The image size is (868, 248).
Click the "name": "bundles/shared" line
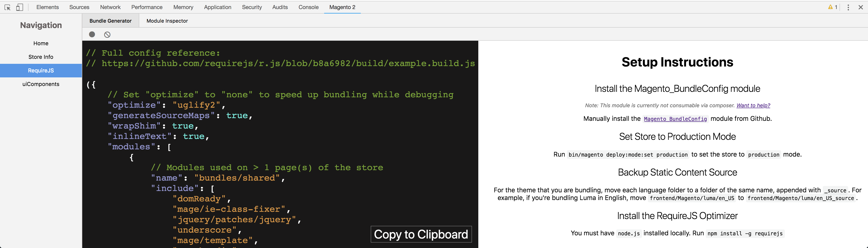218,178
